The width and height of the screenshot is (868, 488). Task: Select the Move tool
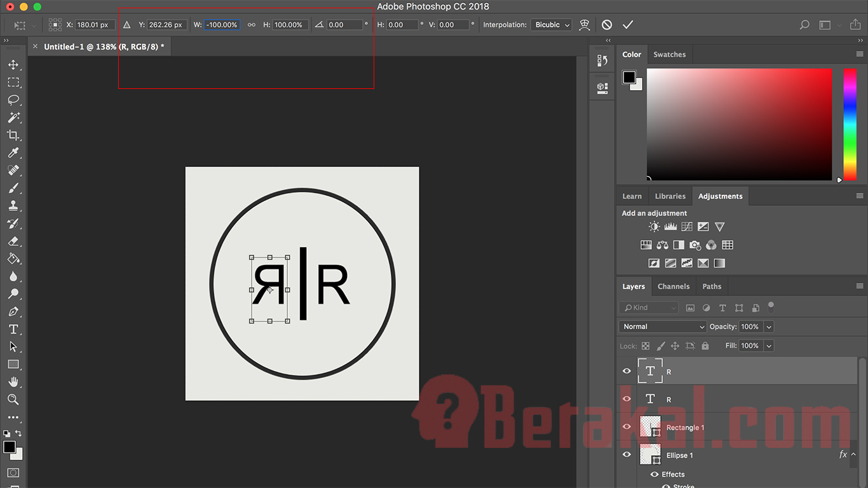coord(14,64)
